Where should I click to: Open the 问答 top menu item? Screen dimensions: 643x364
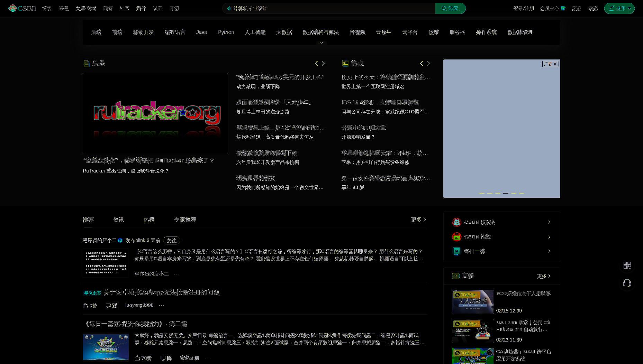[x=108, y=8]
